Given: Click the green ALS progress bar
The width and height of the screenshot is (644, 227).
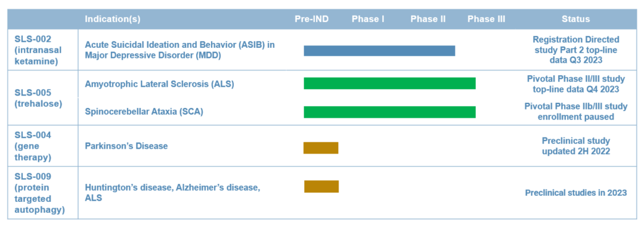Looking at the screenshot, I should (390, 84).
